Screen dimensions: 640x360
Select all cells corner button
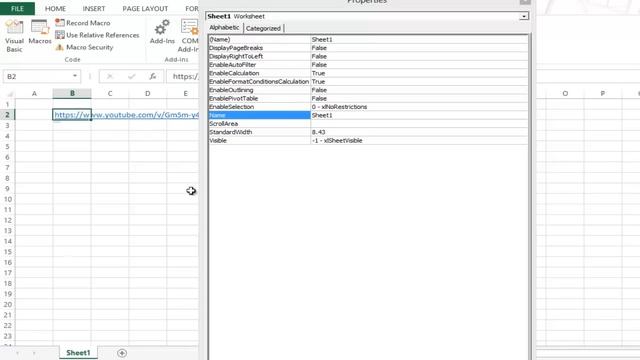point(9,94)
